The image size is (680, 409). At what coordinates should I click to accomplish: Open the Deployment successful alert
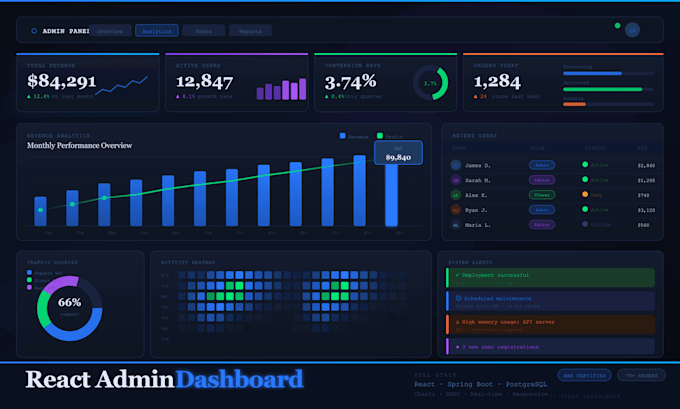[x=550, y=278]
